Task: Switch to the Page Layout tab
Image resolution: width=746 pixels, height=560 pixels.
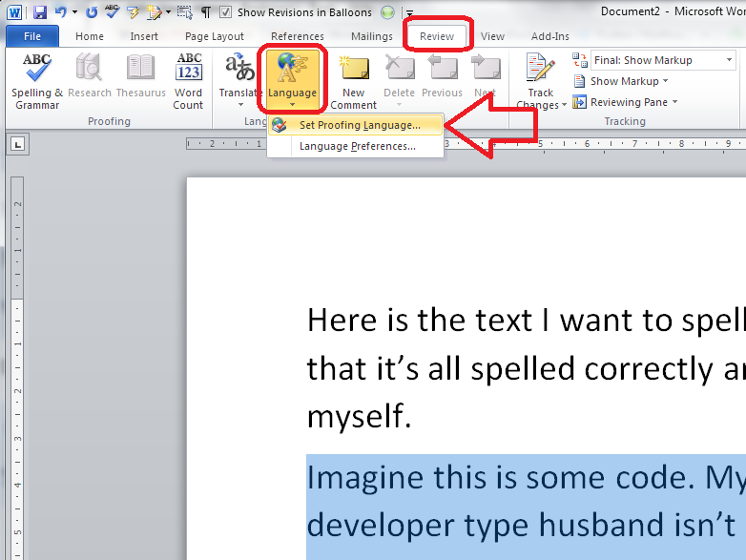Action: 215,36
